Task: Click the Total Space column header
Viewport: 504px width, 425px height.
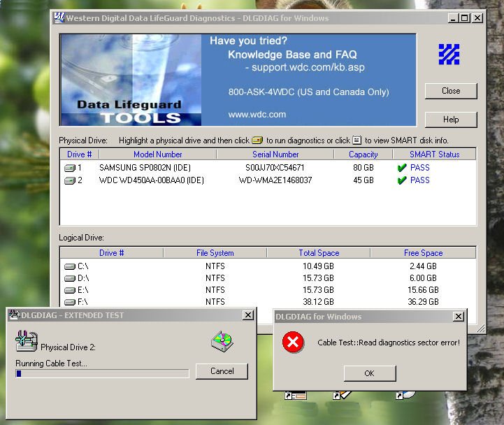Action: [x=319, y=253]
